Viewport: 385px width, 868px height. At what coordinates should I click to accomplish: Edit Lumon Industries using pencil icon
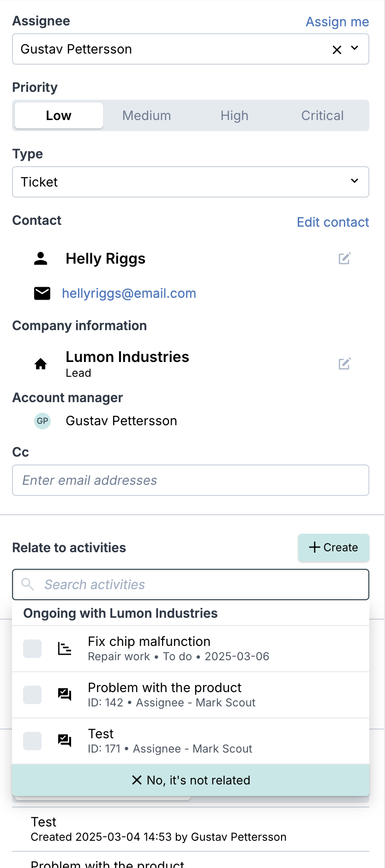[x=344, y=364]
